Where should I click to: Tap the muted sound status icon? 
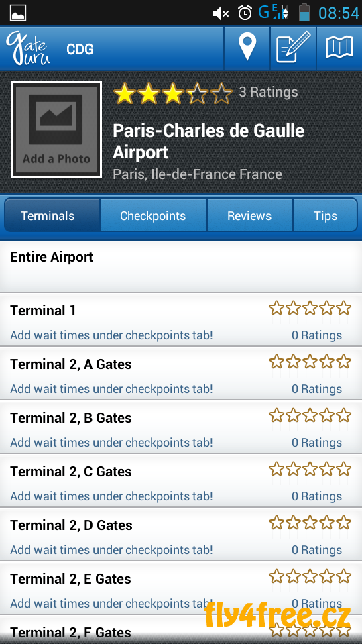click(221, 13)
